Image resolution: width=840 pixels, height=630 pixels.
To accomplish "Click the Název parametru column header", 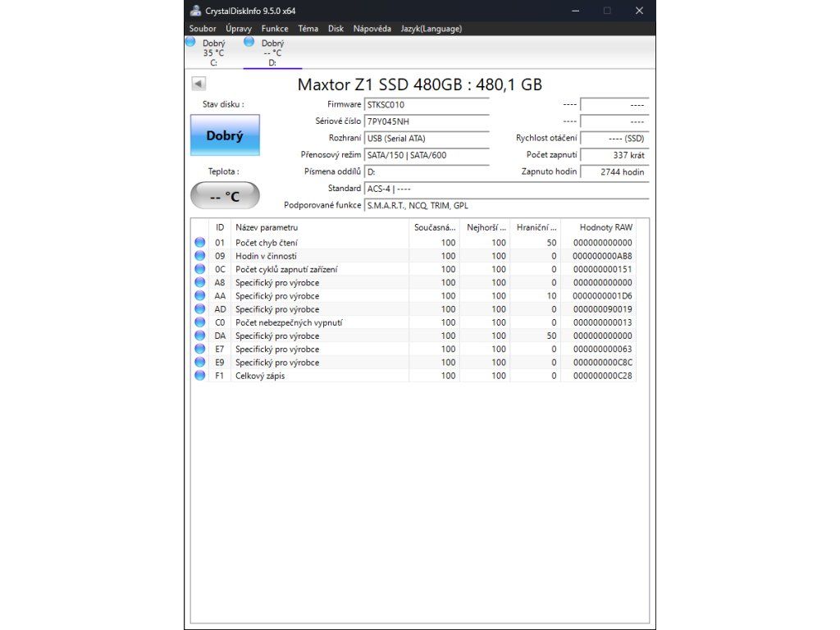I will [320, 227].
